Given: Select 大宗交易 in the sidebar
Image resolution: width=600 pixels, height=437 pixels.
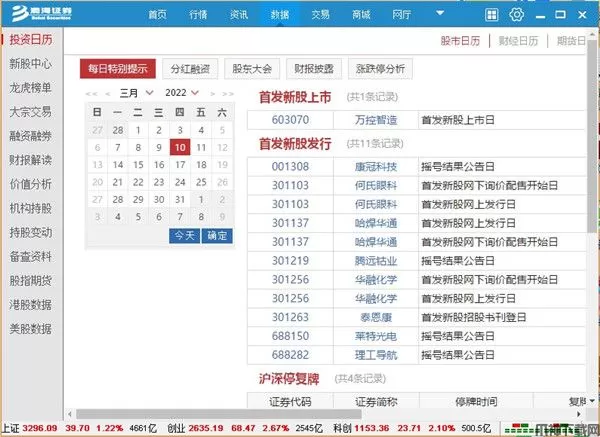Looking at the screenshot, I should (31, 112).
